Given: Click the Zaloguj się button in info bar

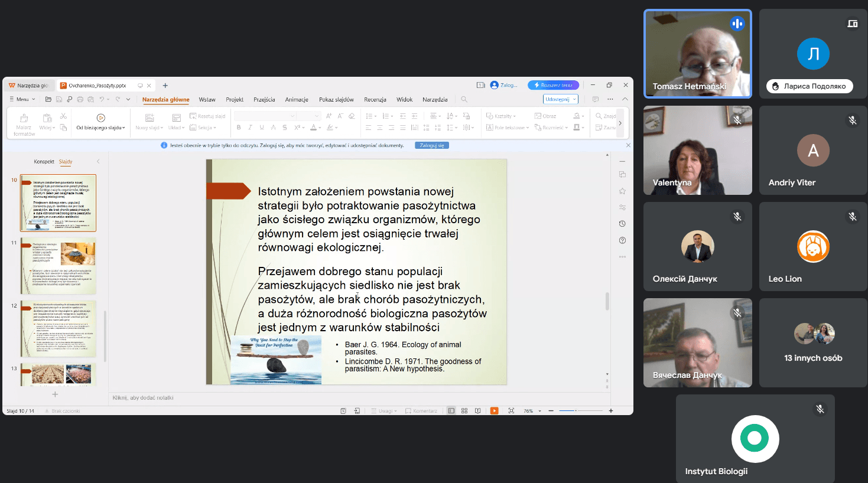Looking at the screenshot, I should (432, 145).
